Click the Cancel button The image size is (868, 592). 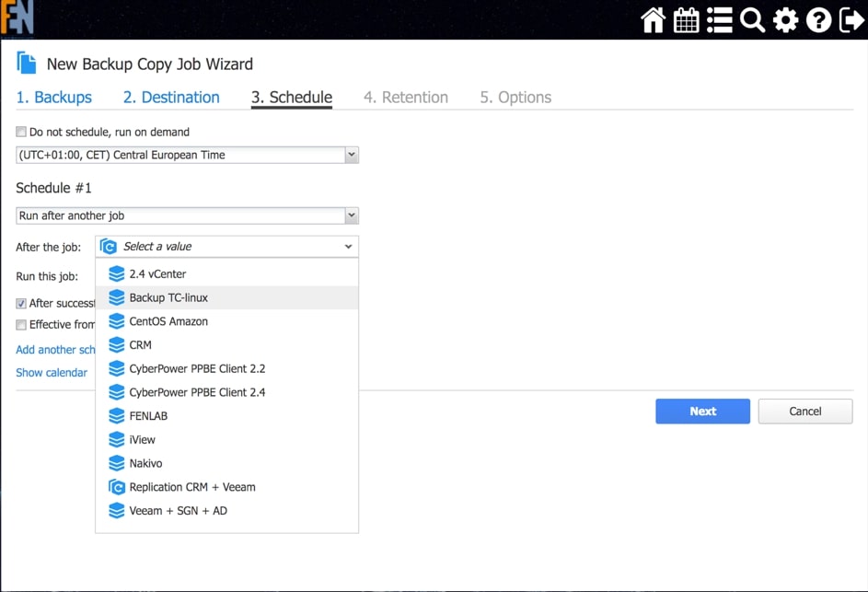tap(804, 412)
